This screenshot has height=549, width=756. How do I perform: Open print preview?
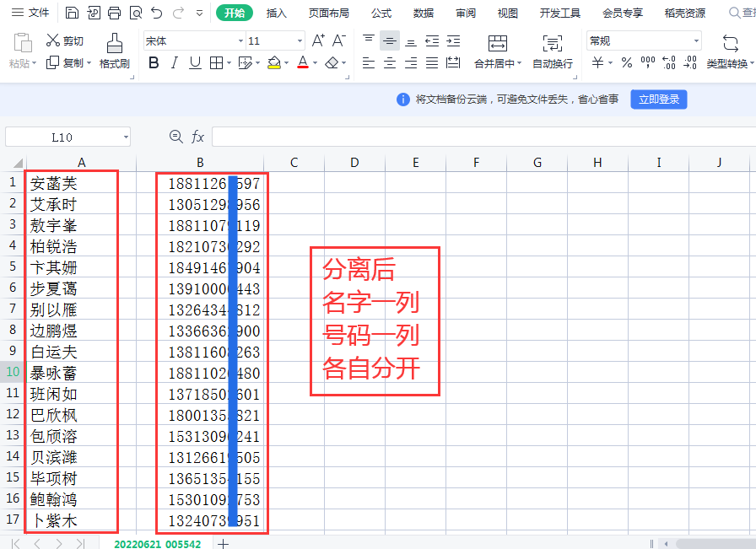[135, 13]
